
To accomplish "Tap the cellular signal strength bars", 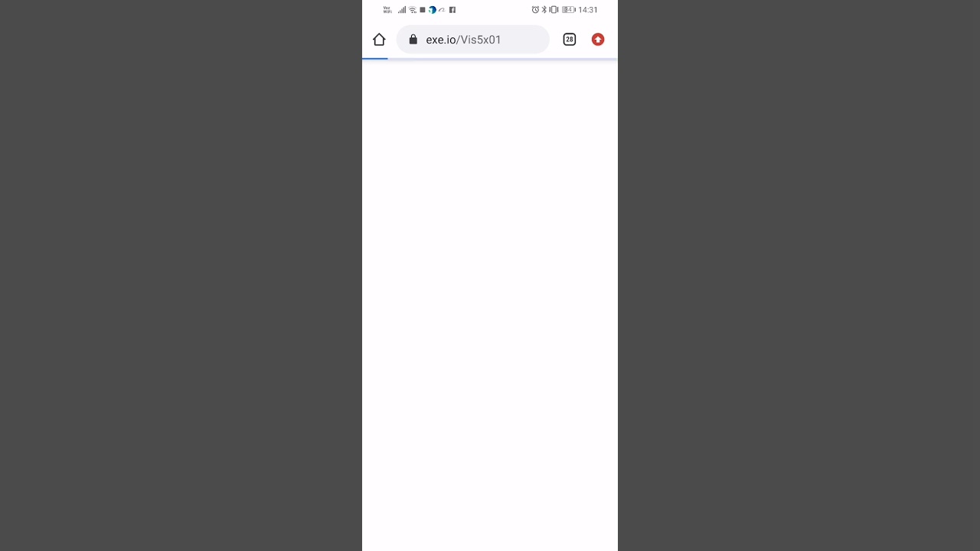I will [402, 10].
